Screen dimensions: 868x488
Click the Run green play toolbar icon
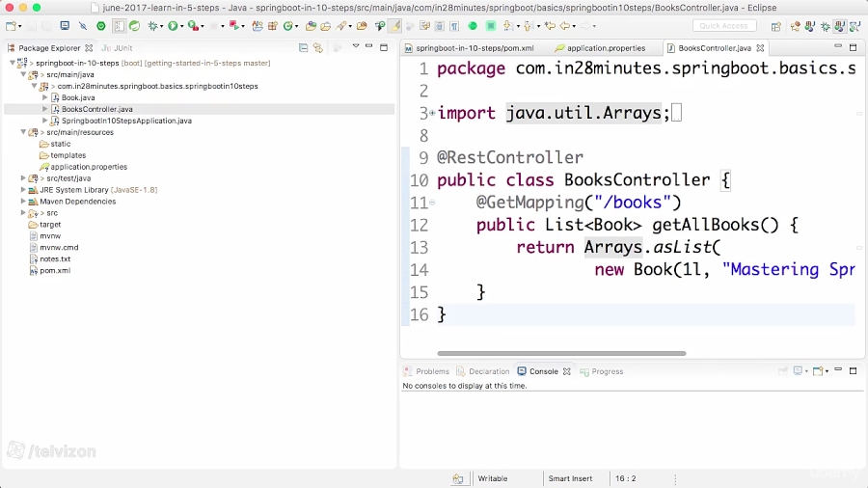coord(173,26)
